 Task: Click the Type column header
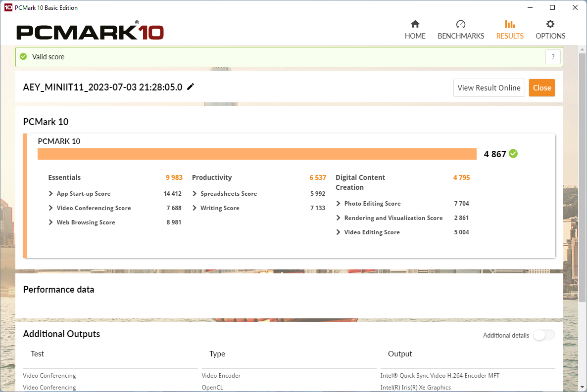coord(217,354)
